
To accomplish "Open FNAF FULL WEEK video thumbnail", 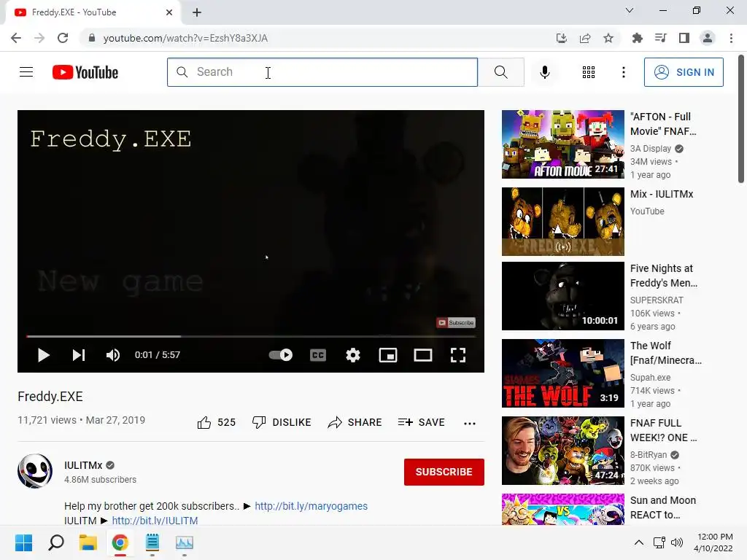I will click(x=562, y=451).
